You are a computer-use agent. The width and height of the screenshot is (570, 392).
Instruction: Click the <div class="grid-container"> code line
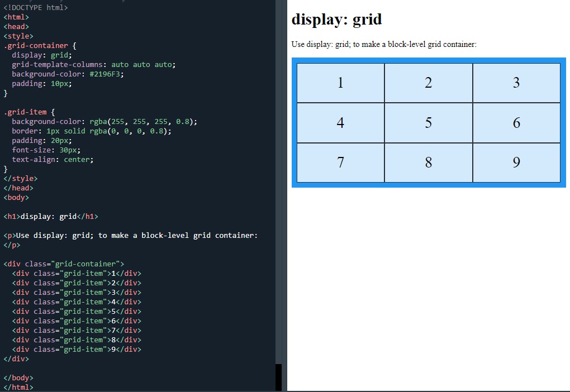pyautogui.click(x=64, y=264)
